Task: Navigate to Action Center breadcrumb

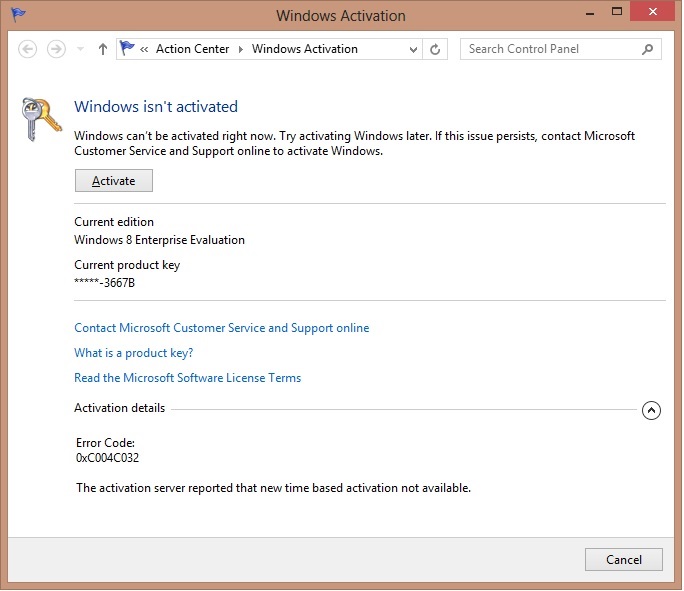Action: pyautogui.click(x=192, y=49)
